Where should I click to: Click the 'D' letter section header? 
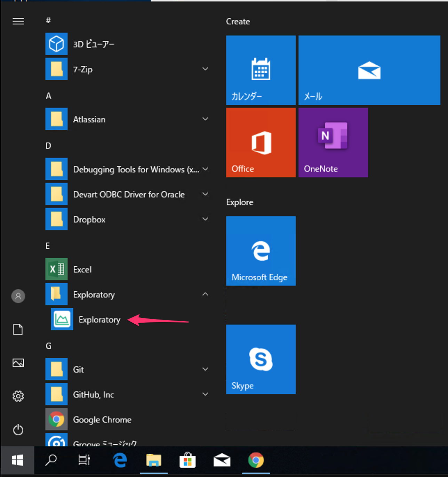(48, 146)
